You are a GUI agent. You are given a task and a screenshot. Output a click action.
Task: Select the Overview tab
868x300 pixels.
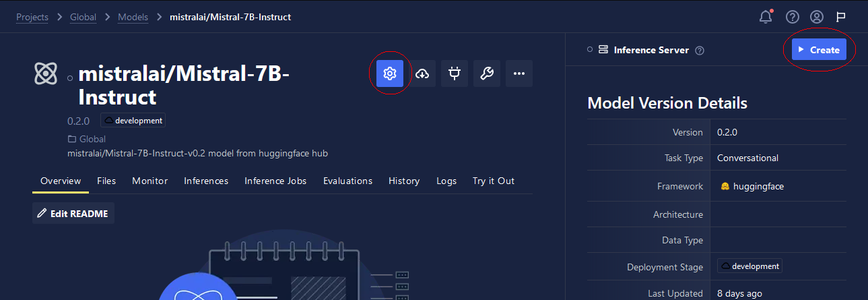[61, 181]
